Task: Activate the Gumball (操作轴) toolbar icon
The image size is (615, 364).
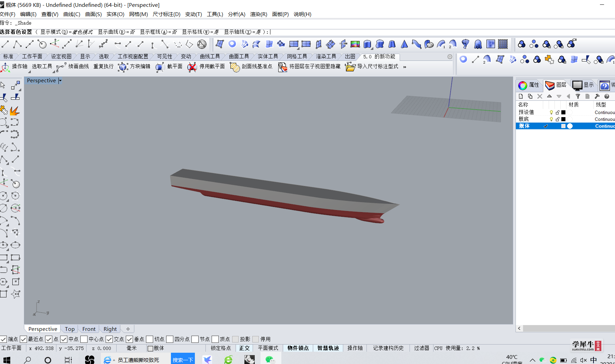Action: (x=5, y=67)
